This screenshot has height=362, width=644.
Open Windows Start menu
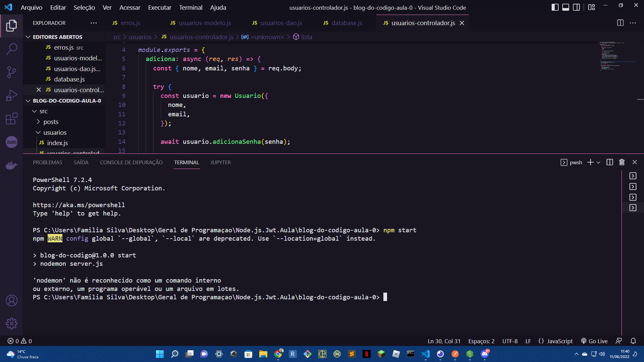(160, 354)
